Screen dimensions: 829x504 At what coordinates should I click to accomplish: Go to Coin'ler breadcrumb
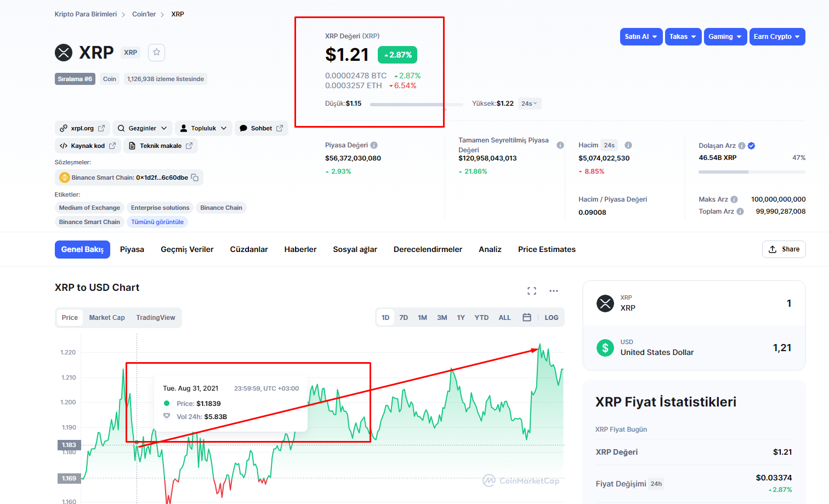pos(144,14)
